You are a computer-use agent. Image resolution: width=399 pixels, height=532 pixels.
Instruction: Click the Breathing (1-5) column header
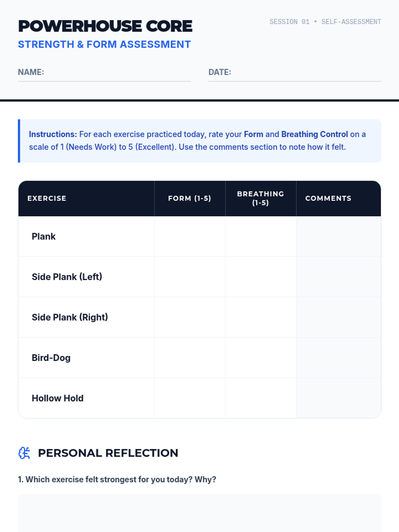click(260, 199)
